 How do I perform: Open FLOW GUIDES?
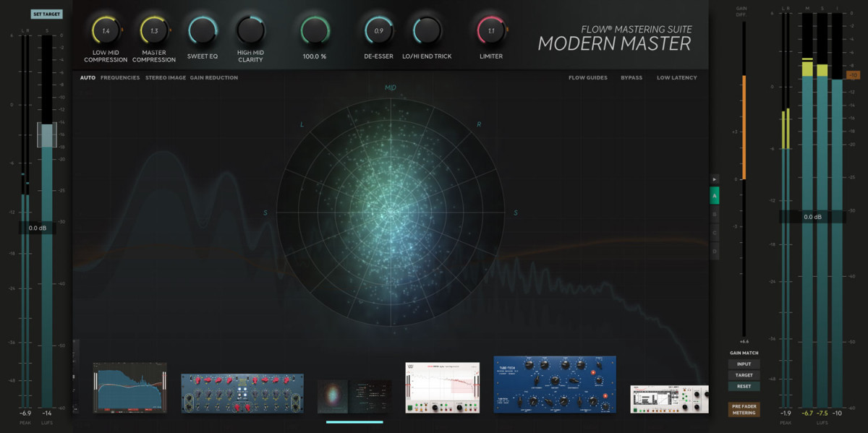click(x=588, y=77)
